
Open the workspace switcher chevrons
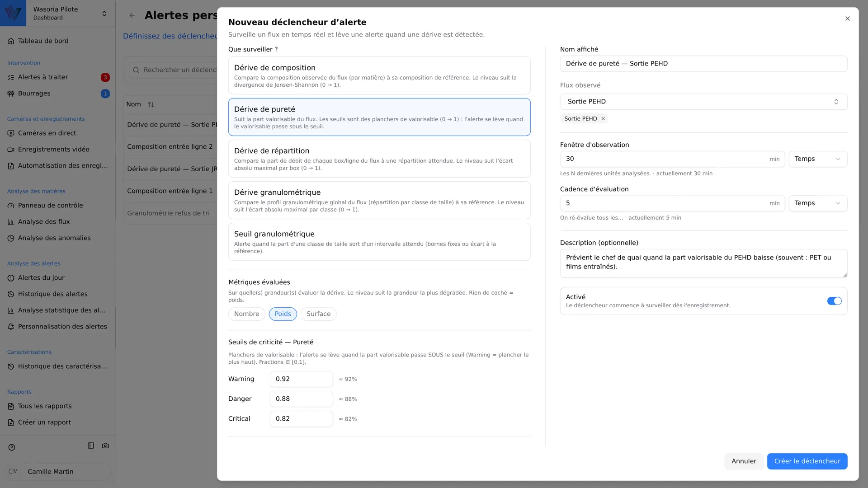click(104, 14)
